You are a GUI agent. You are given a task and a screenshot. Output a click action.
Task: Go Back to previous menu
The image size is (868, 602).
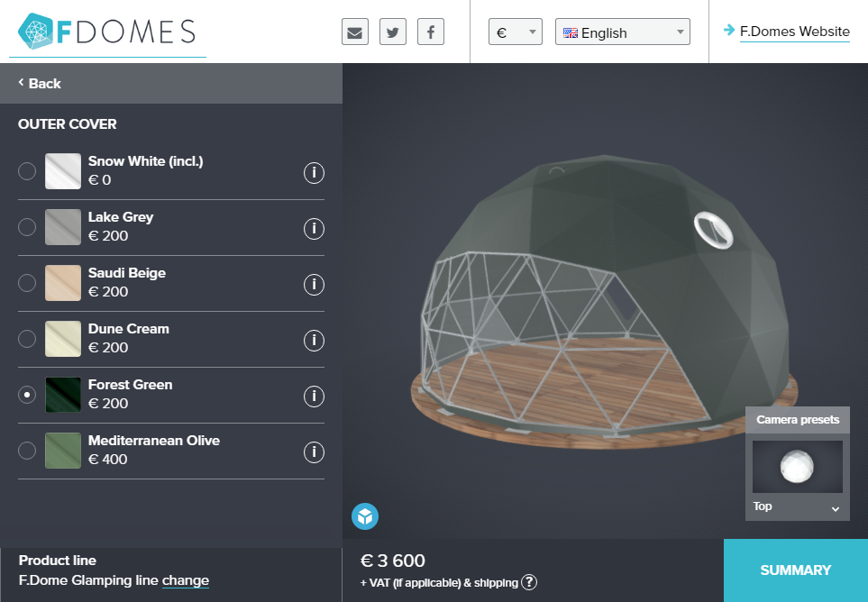[x=40, y=84]
